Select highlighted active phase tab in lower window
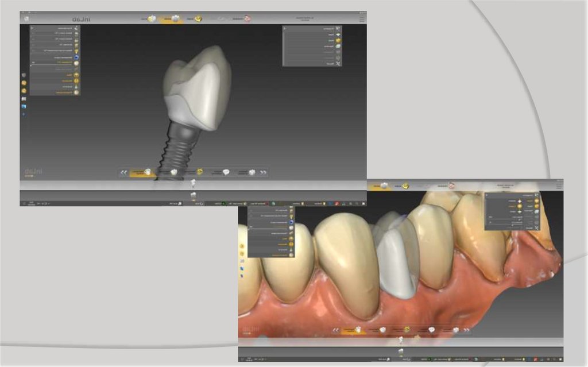 click(x=380, y=186)
